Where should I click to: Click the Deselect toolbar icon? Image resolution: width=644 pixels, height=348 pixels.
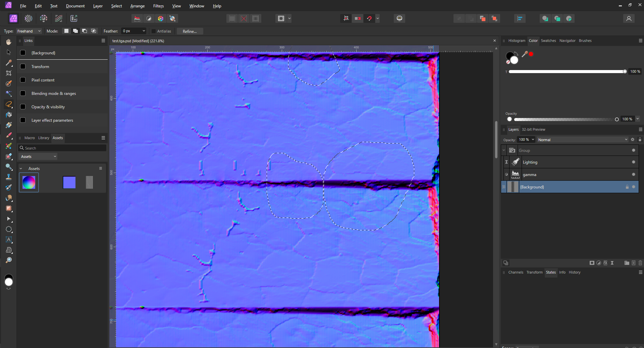(244, 18)
